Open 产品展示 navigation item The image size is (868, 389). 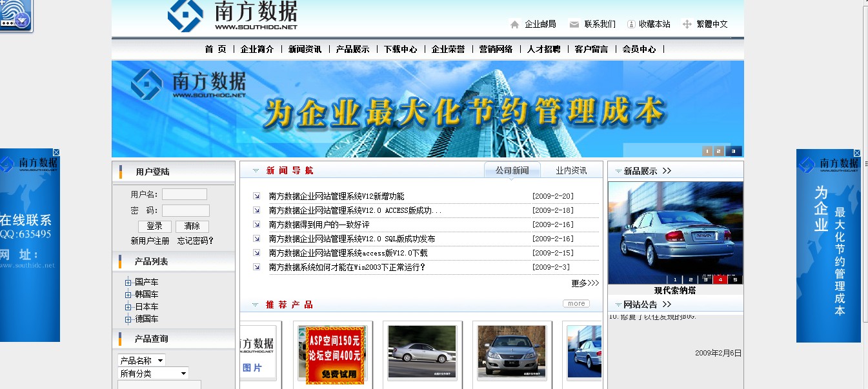point(352,49)
